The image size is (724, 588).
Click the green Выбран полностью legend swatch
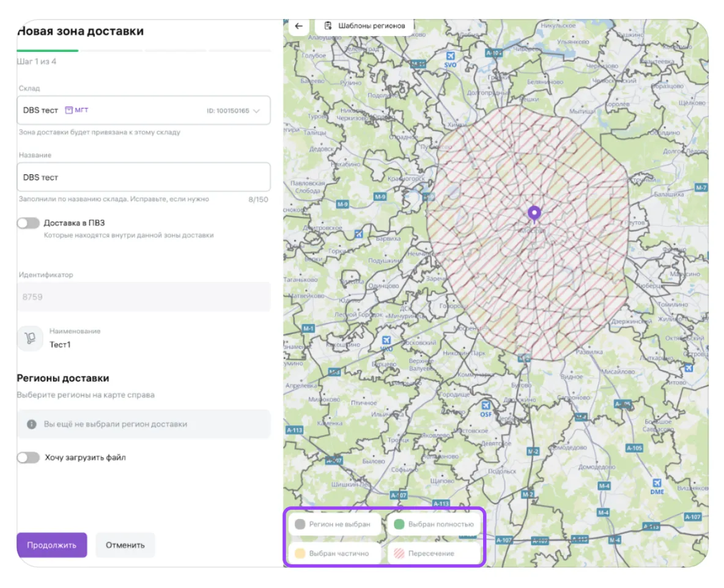pyautogui.click(x=399, y=524)
